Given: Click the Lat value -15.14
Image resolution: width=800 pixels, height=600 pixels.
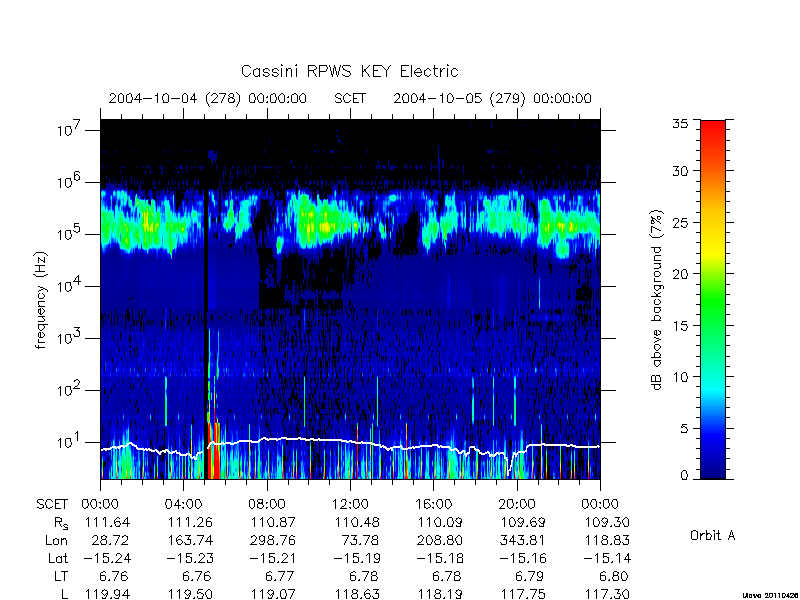Looking at the screenshot, I should click(x=607, y=558).
